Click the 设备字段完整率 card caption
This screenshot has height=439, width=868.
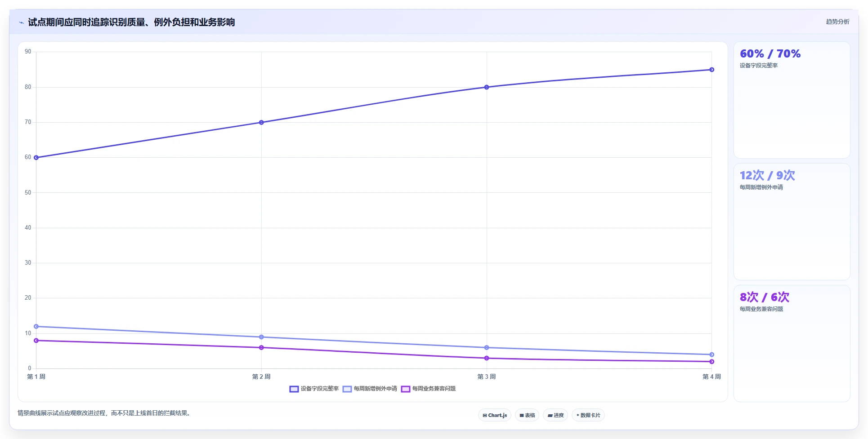pos(759,66)
